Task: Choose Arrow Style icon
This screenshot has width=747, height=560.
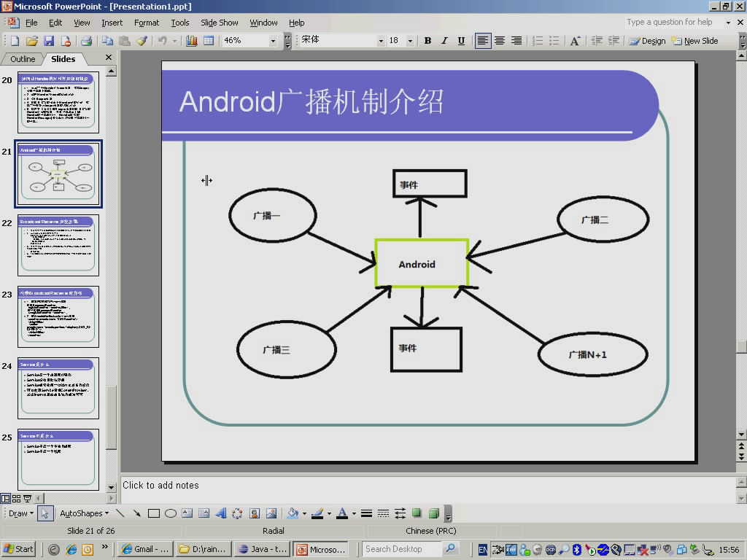Action: (x=400, y=513)
